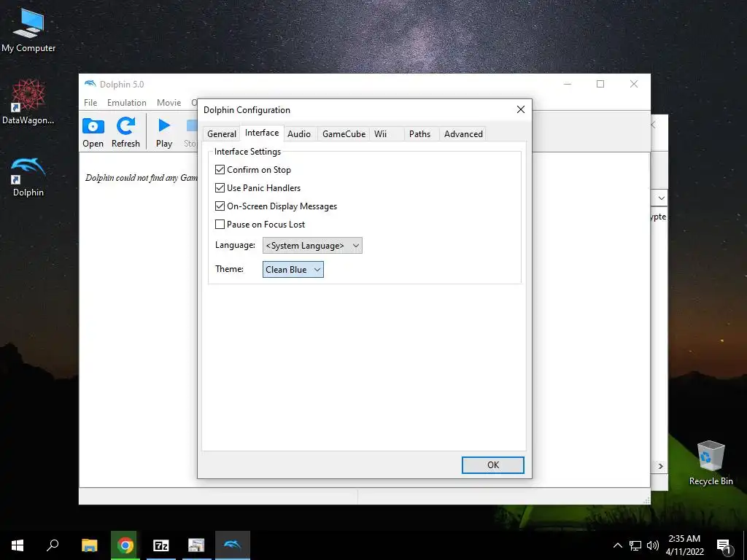The width and height of the screenshot is (747, 560).
Task: Open the Theme dropdown
Action: click(293, 270)
